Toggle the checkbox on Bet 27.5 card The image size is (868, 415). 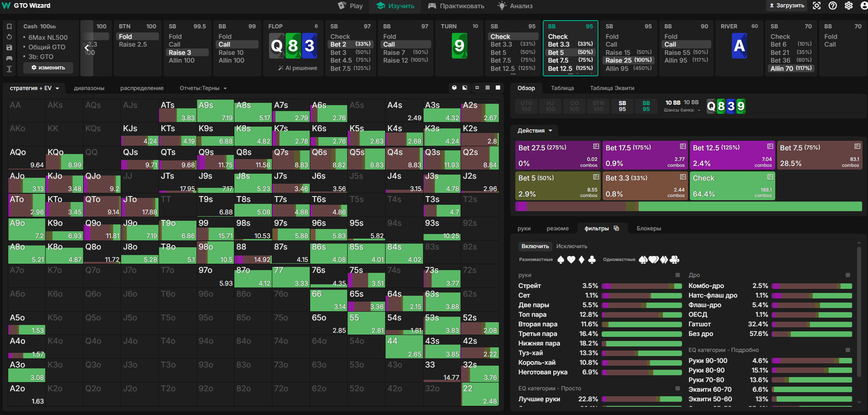[x=596, y=146]
